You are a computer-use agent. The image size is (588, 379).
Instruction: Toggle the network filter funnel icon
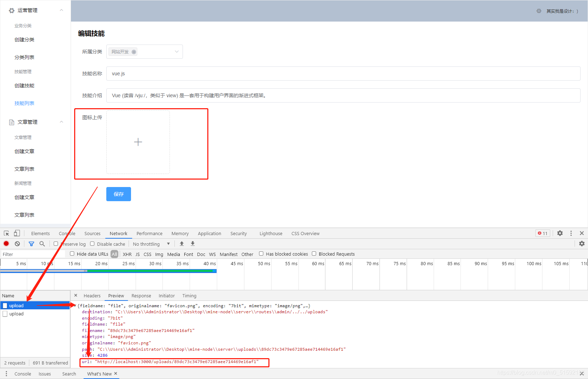click(31, 244)
